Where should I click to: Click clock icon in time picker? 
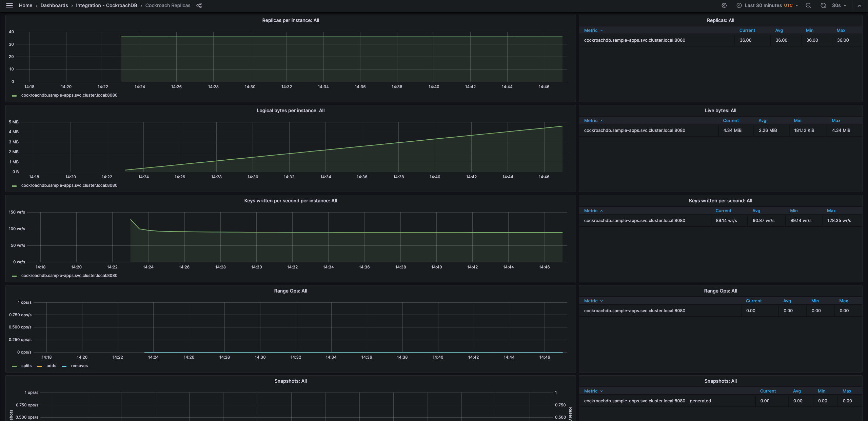pos(739,5)
